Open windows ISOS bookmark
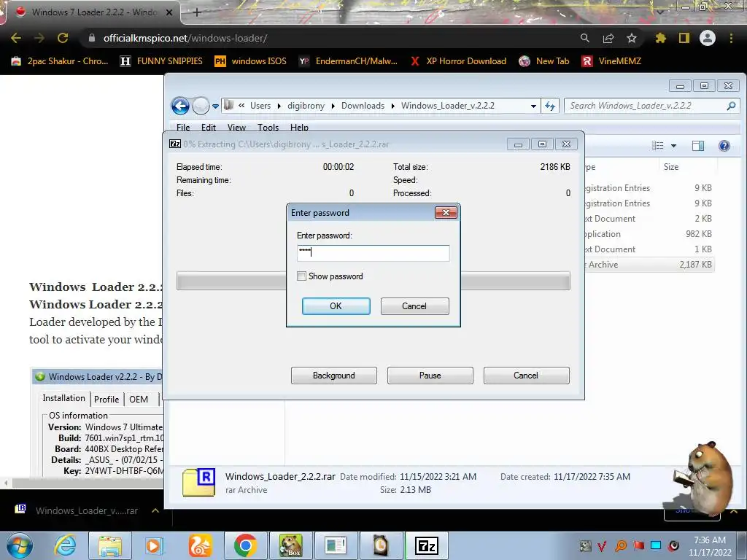 coord(251,61)
